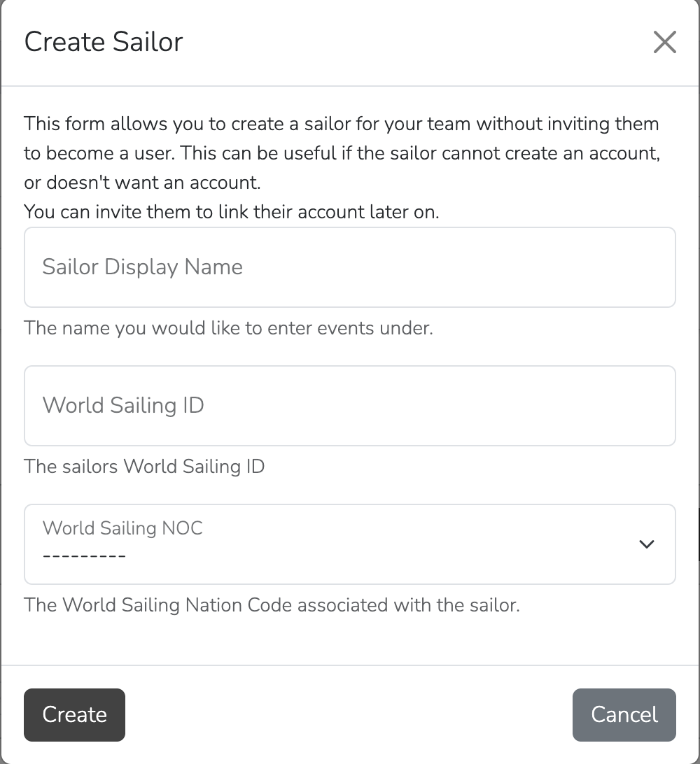
Task: Click "The sailors World Sailing ID" hint
Action: (x=144, y=467)
